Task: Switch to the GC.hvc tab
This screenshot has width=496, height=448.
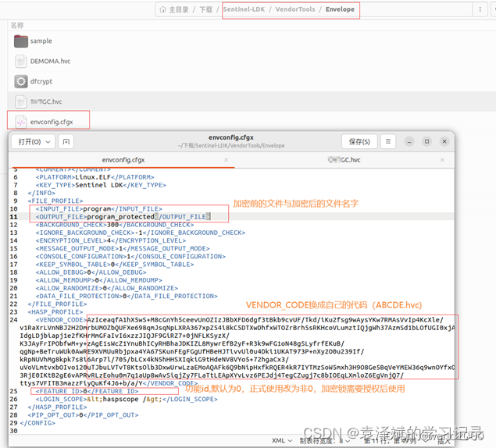Action: click(344, 160)
